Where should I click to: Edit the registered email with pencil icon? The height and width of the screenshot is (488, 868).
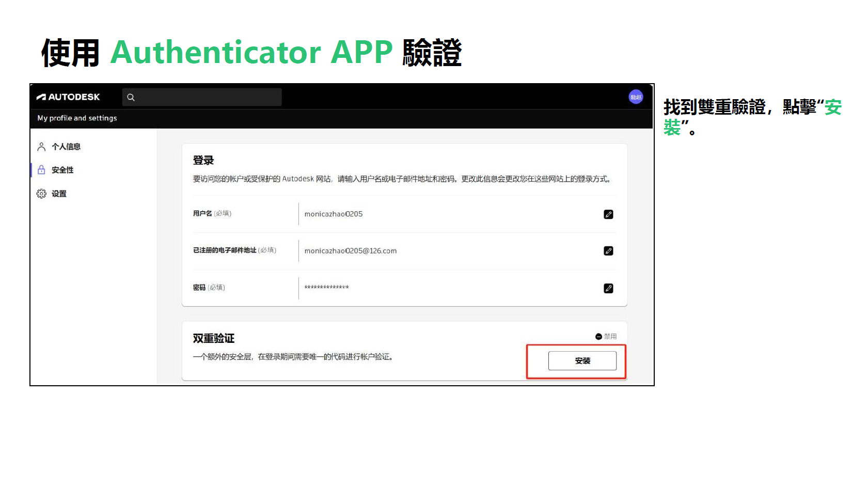tap(608, 251)
